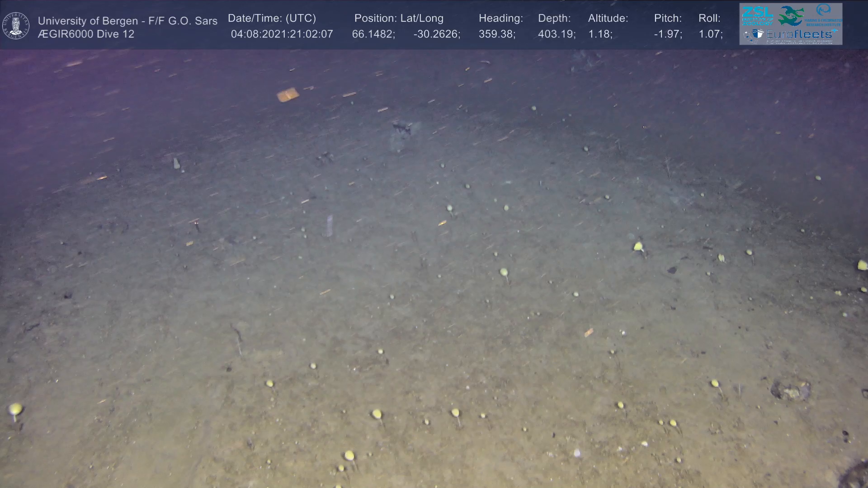This screenshot has width=868, height=488.
Task: Select the roll value 1.07
Action: (x=710, y=34)
